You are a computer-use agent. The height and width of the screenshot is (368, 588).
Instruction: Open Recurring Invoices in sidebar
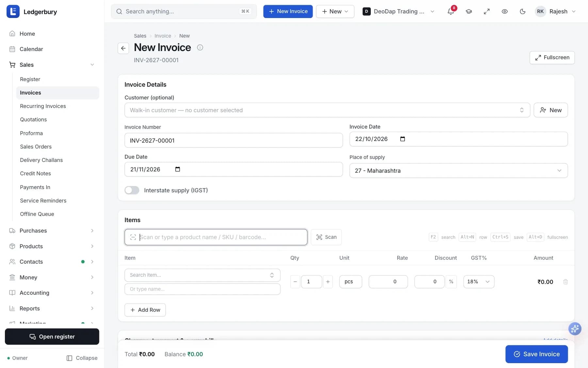pyautogui.click(x=57, y=106)
